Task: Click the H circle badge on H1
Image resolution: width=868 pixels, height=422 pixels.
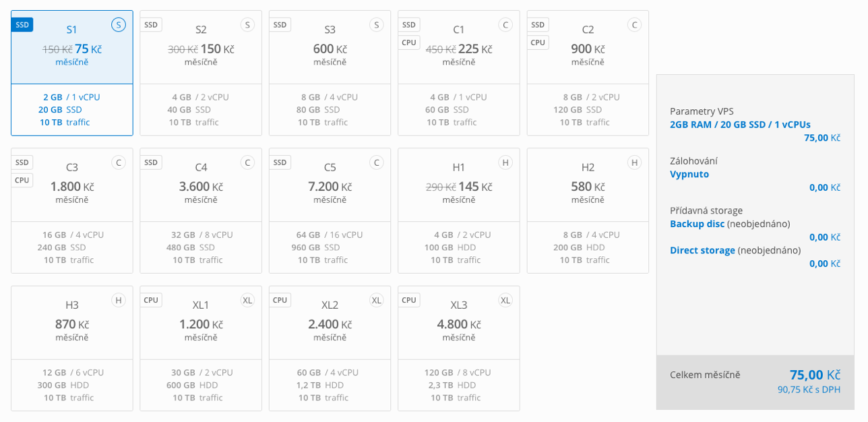Action: point(505,162)
